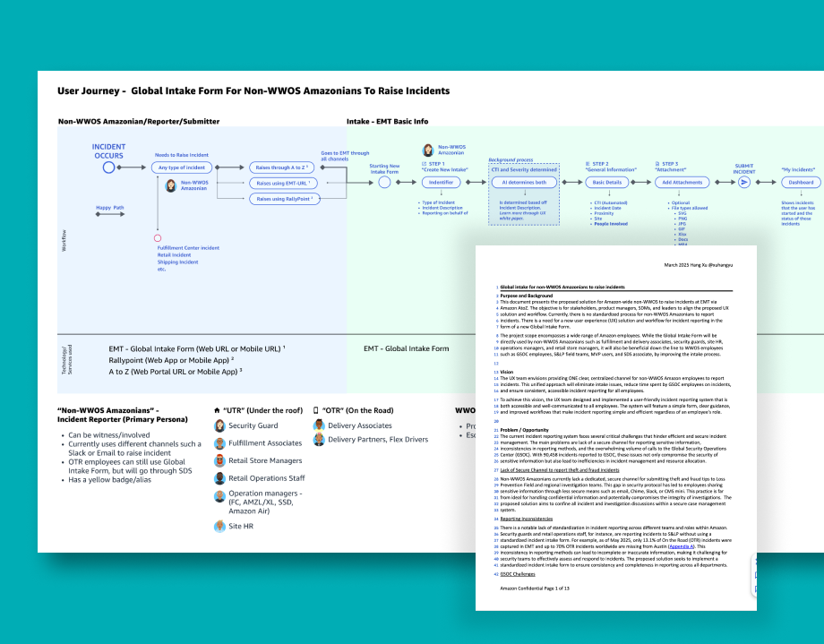Click the File types allowed bullet

pos(690,208)
